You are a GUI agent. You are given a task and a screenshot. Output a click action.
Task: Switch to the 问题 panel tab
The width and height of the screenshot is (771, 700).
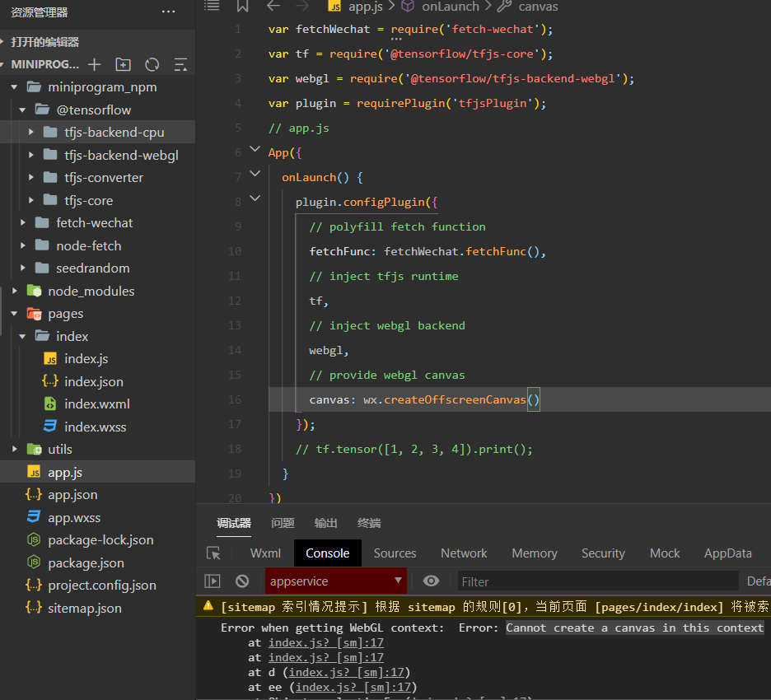point(283,523)
